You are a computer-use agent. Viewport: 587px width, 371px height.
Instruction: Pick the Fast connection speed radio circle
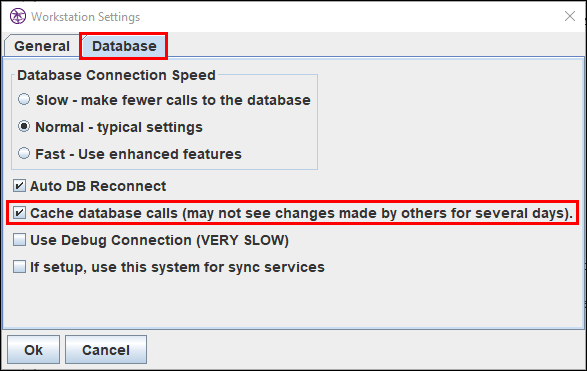tap(24, 153)
